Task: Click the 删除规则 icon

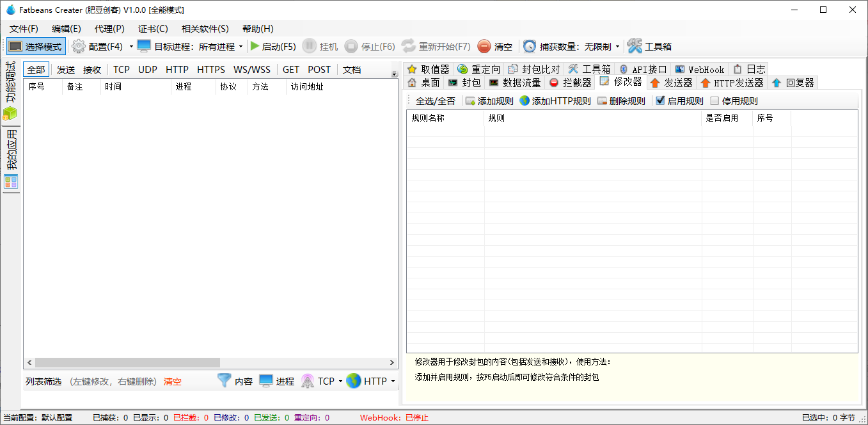Action: click(x=603, y=101)
